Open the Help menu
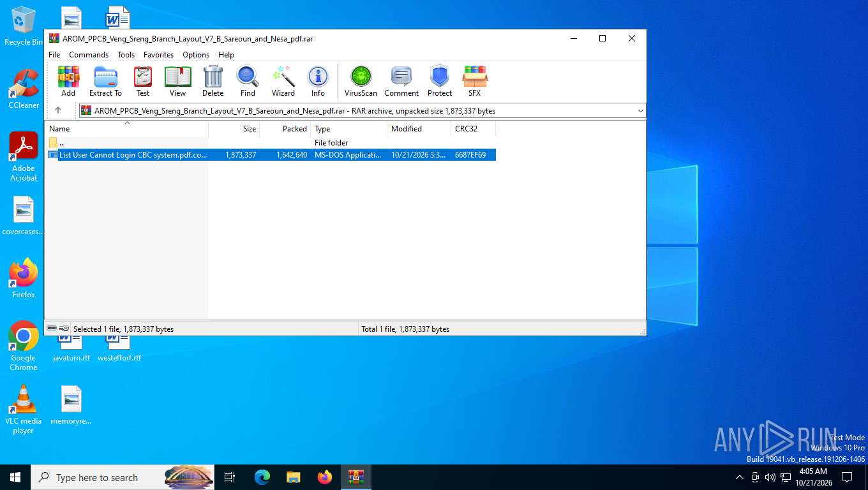 (x=226, y=55)
